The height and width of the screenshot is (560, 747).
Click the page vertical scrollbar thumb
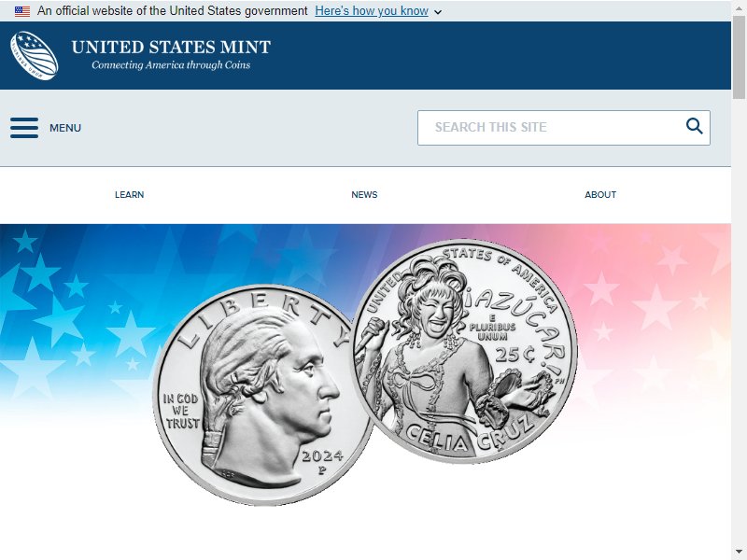(739, 56)
